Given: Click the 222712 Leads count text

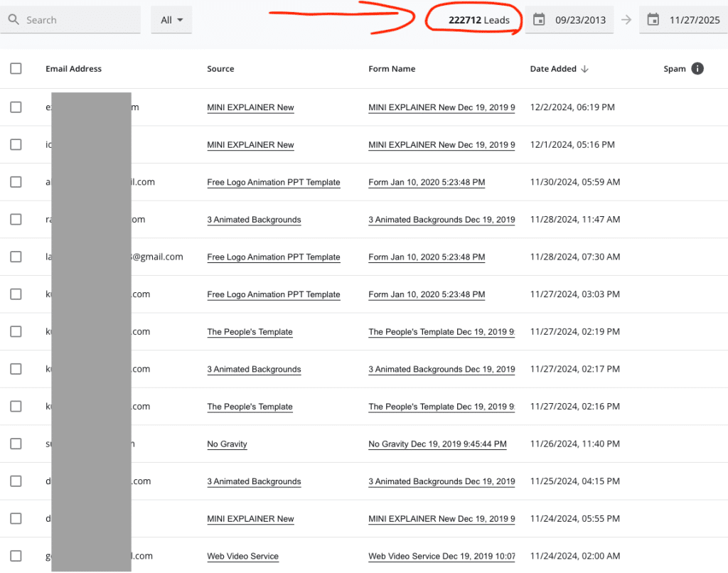Looking at the screenshot, I should point(478,20).
